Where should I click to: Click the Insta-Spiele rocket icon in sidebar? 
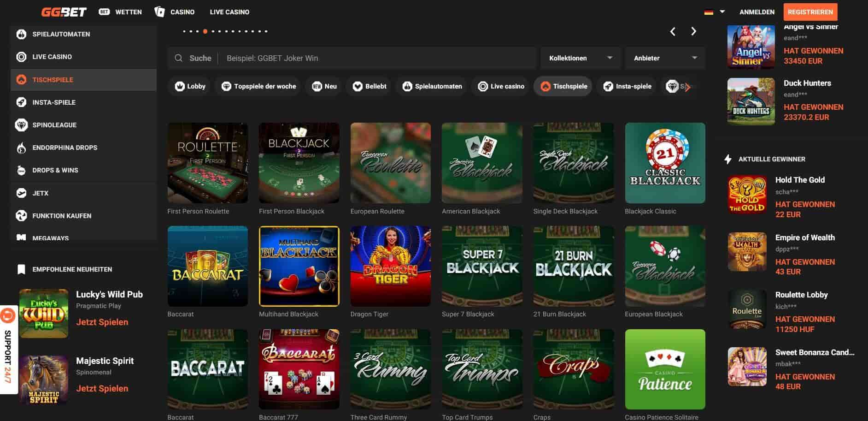[21, 102]
